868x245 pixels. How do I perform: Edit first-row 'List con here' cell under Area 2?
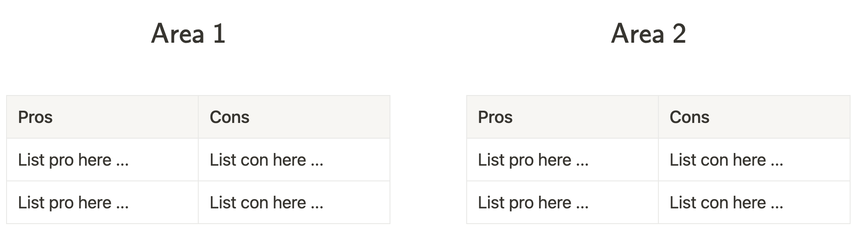click(754, 160)
